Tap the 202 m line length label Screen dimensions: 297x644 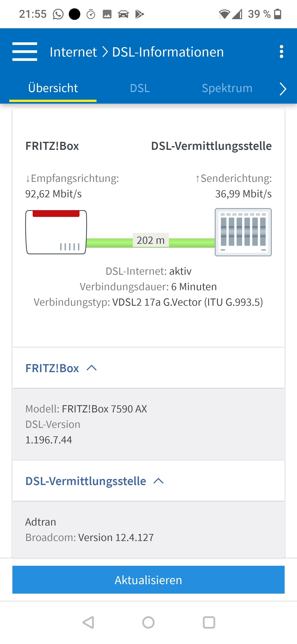151,240
